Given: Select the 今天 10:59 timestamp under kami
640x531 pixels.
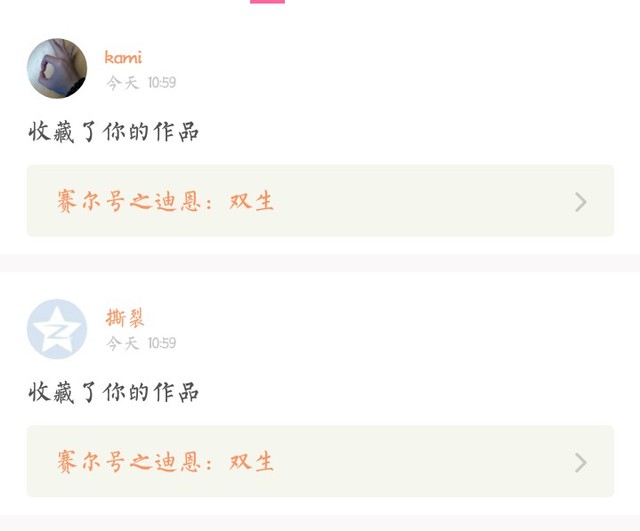Looking at the screenshot, I should click(x=141, y=83).
